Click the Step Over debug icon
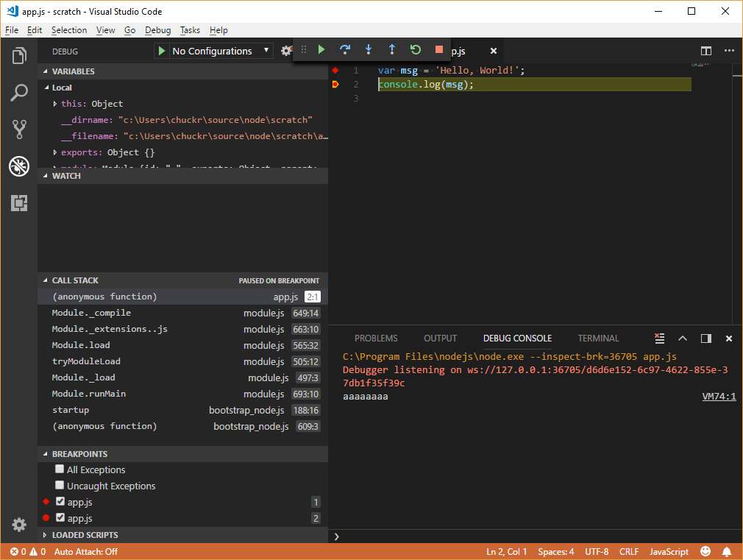The width and height of the screenshot is (743, 560). 345,49
